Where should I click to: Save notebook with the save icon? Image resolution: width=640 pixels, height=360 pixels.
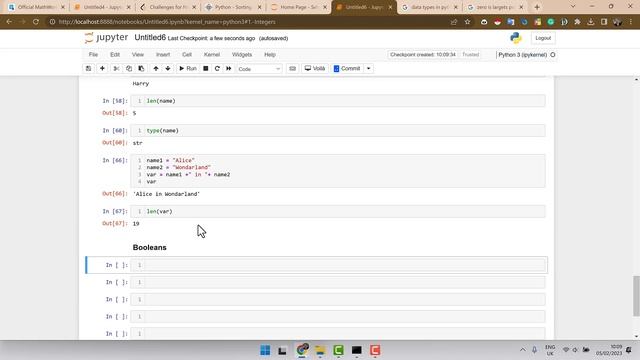(x=88, y=69)
